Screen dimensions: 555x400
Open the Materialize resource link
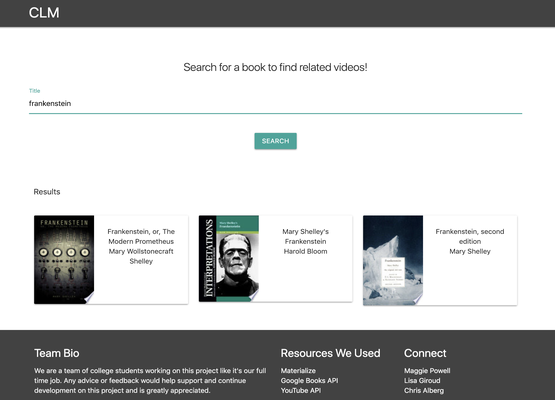pyautogui.click(x=298, y=371)
